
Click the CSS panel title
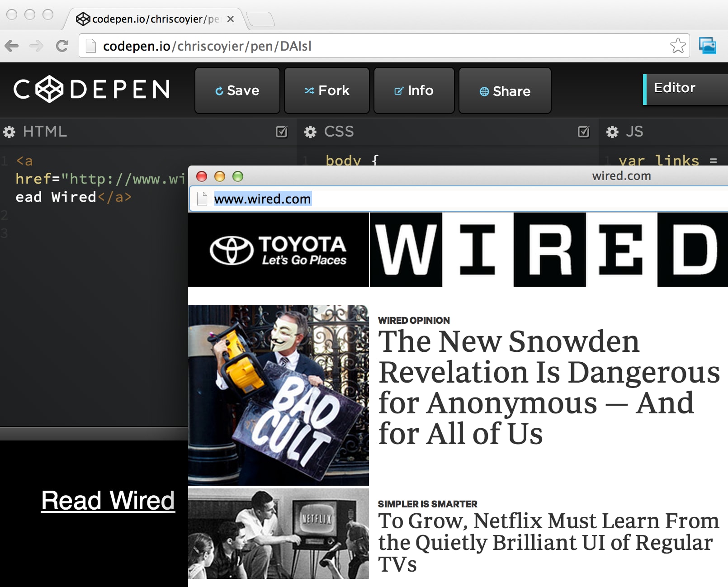(x=339, y=132)
